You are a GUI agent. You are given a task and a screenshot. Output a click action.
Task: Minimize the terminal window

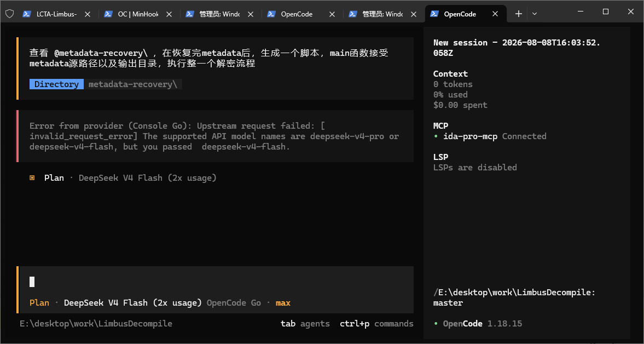coord(580,12)
